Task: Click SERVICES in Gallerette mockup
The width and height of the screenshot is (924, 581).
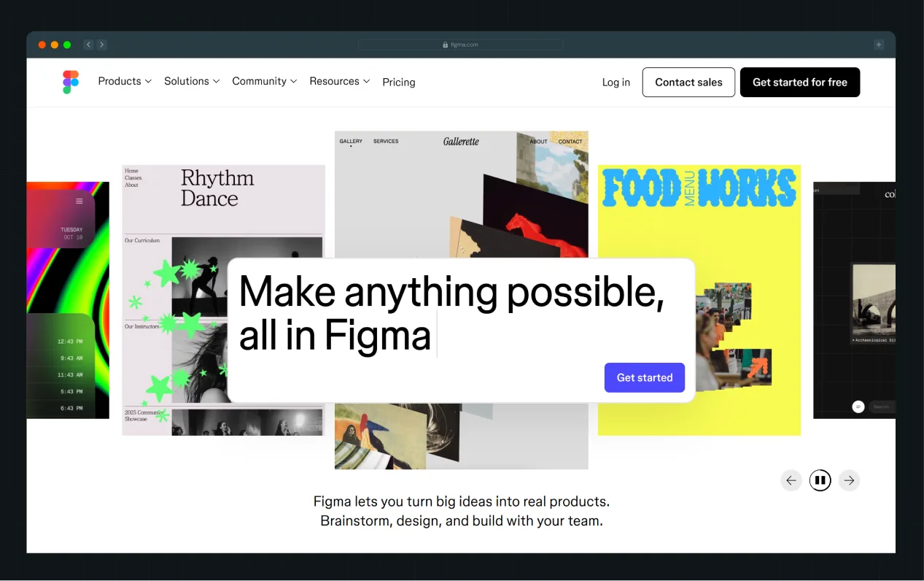Action: [x=386, y=142]
